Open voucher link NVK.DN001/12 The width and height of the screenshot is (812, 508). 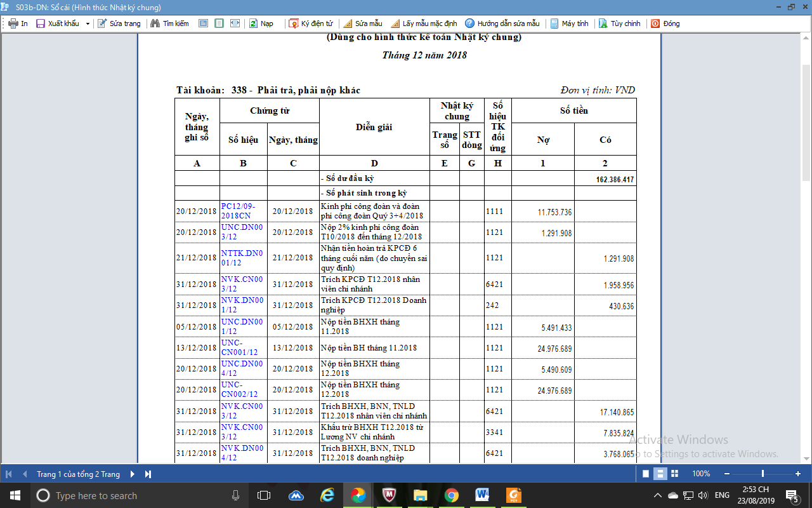point(242,305)
